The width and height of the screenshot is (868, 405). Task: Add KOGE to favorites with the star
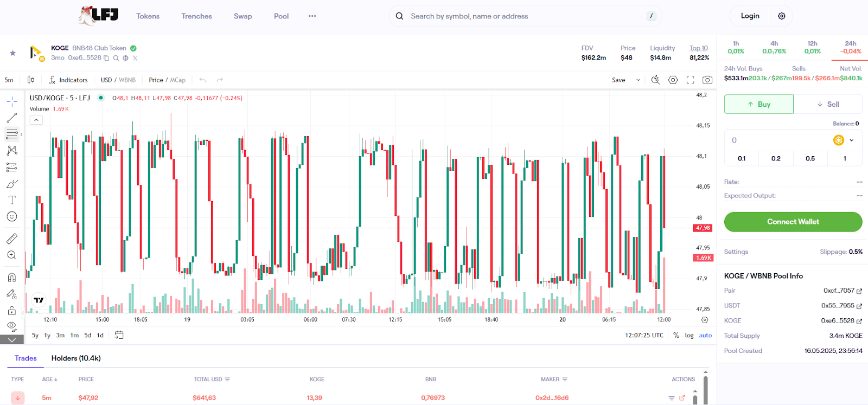(12, 53)
